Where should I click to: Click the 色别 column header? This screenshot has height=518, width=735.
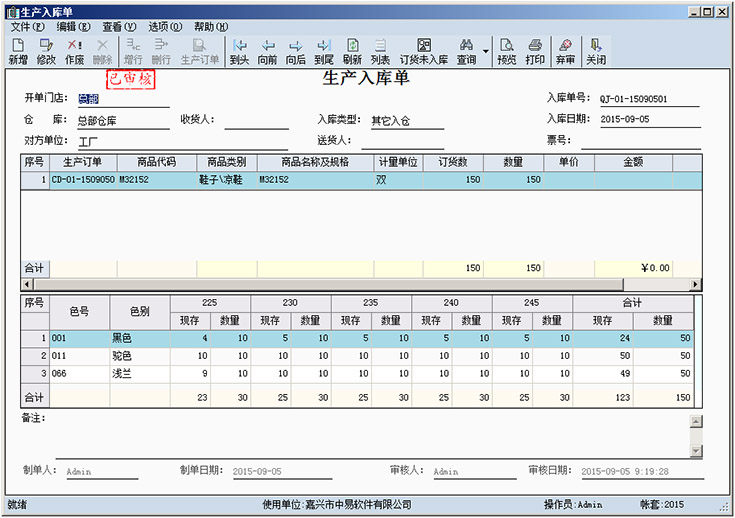click(x=140, y=312)
